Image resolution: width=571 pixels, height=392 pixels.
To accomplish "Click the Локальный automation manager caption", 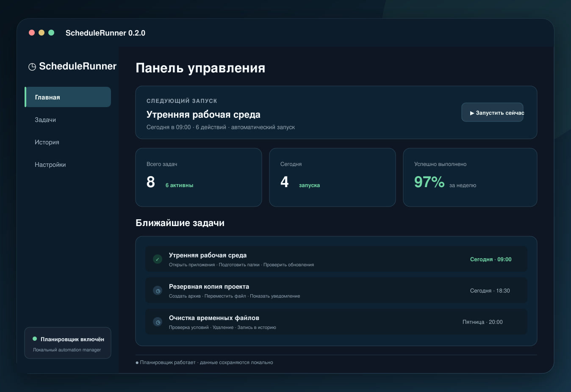I will [x=67, y=350].
